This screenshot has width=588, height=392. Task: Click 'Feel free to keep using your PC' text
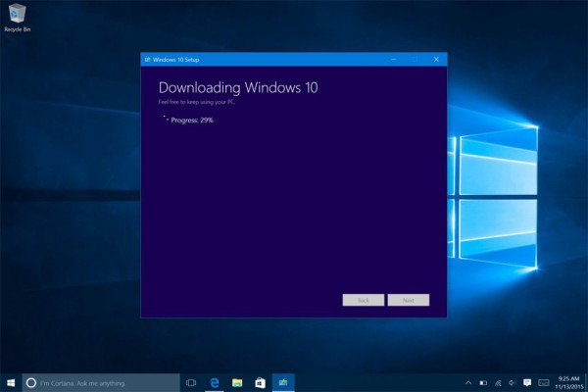[x=197, y=102]
